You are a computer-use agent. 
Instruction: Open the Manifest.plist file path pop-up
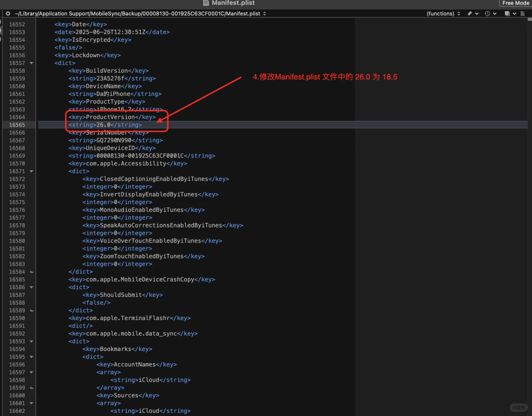click(x=140, y=13)
